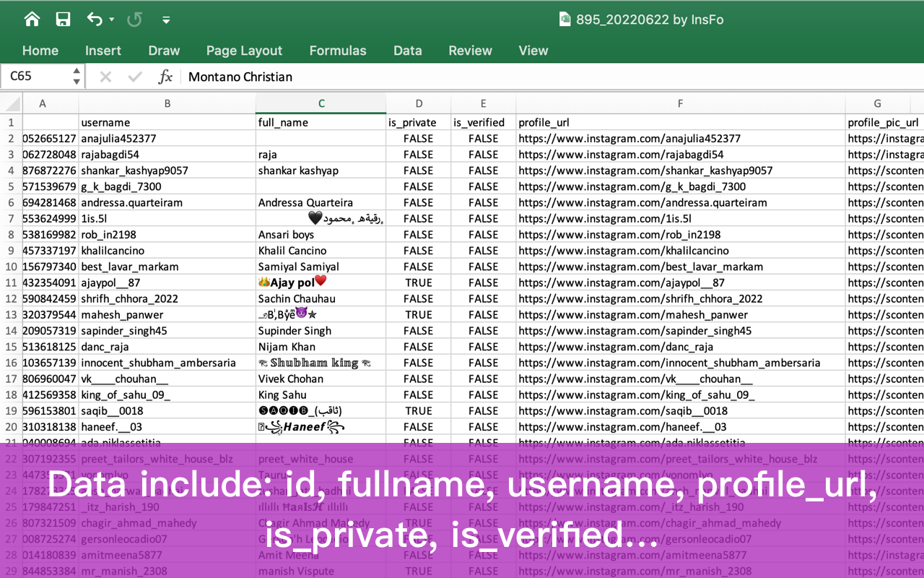Select cell 'Vivek Chohan'
Screen dimensions: 924x578
pyautogui.click(x=321, y=379)
